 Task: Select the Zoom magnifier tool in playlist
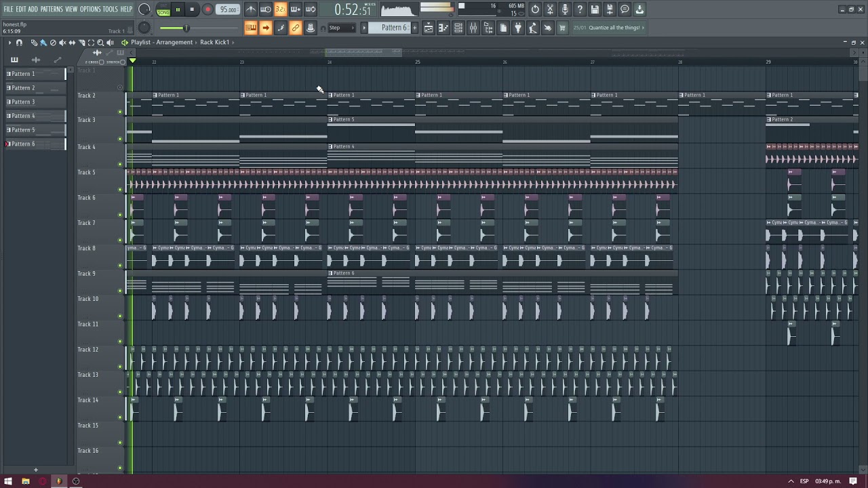coord(100,43)
